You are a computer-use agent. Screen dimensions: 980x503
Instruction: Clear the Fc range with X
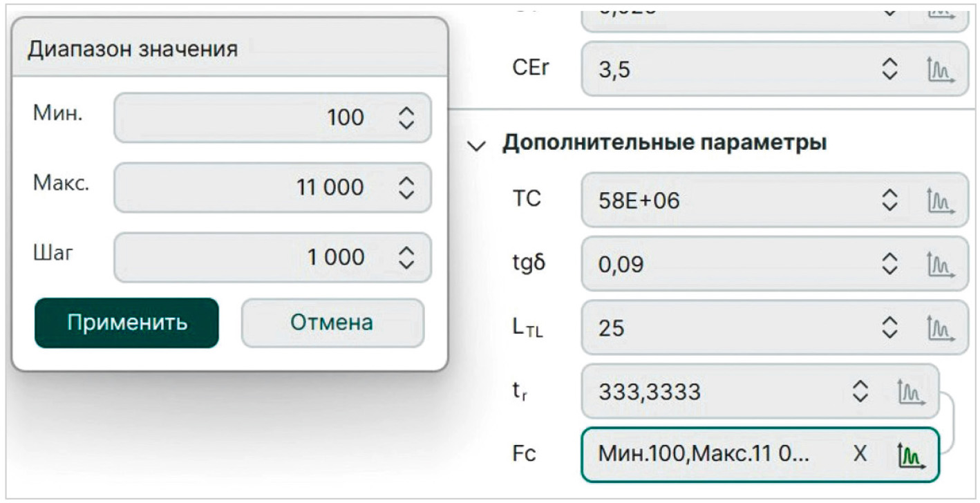coord(860,455)
